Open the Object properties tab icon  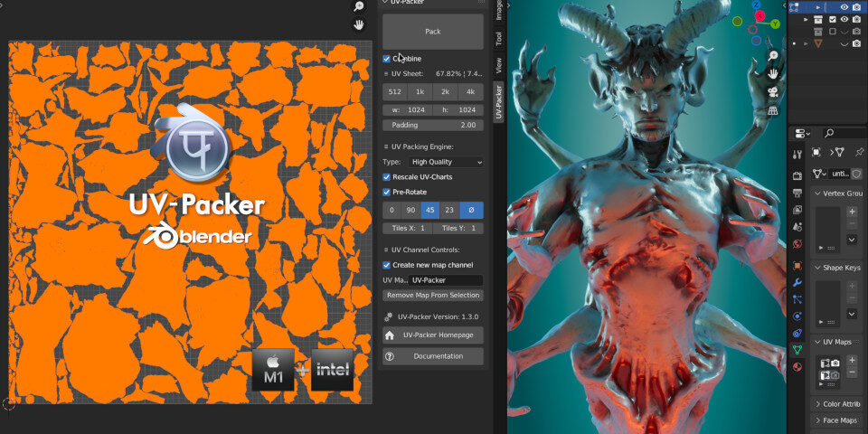[x=797, y=266]
